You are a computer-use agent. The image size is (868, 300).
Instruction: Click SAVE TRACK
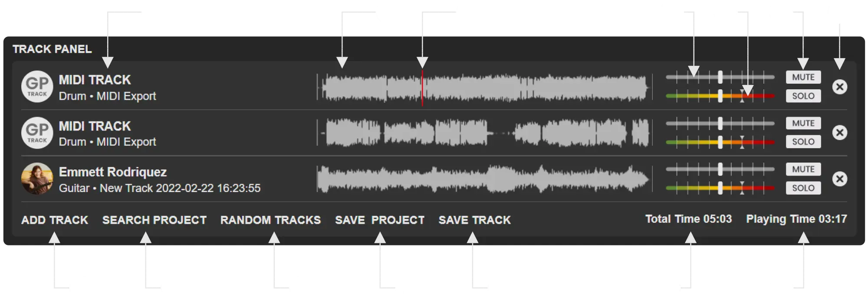pyautogui.click(x=475, y=220)
